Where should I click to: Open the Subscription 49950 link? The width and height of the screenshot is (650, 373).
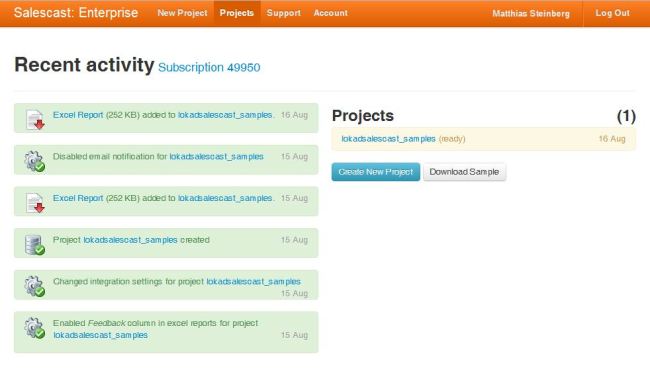click(209, 67)
